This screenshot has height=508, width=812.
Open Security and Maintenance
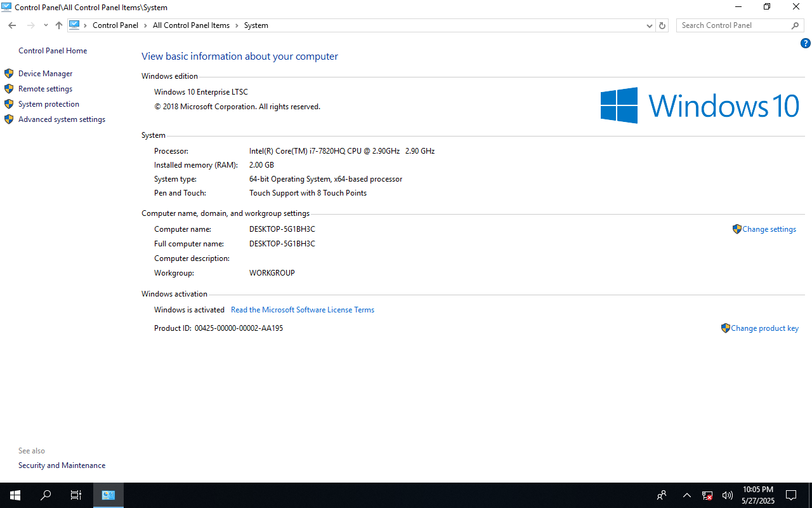(62, 465)
